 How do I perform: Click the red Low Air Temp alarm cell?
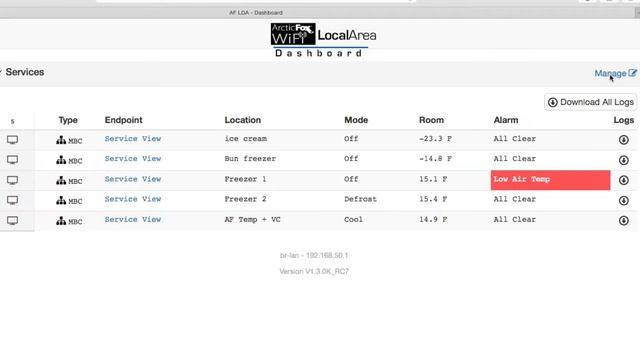click(550, 180)
